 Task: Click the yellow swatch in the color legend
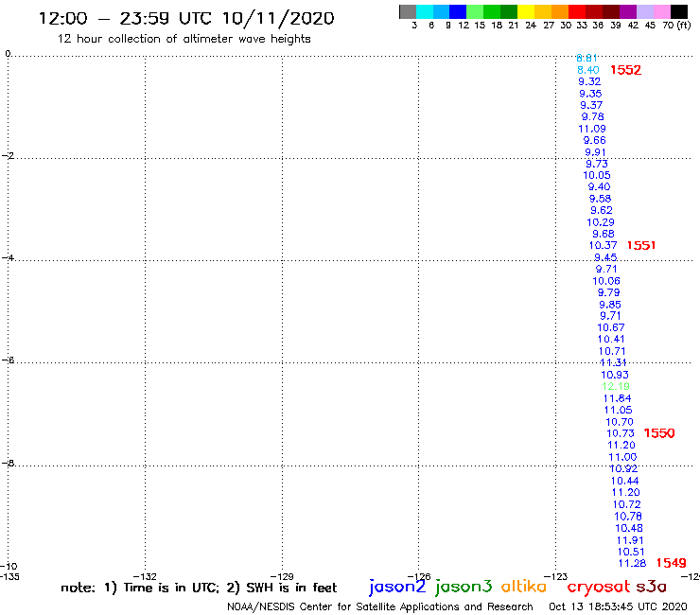pos(526,11)
